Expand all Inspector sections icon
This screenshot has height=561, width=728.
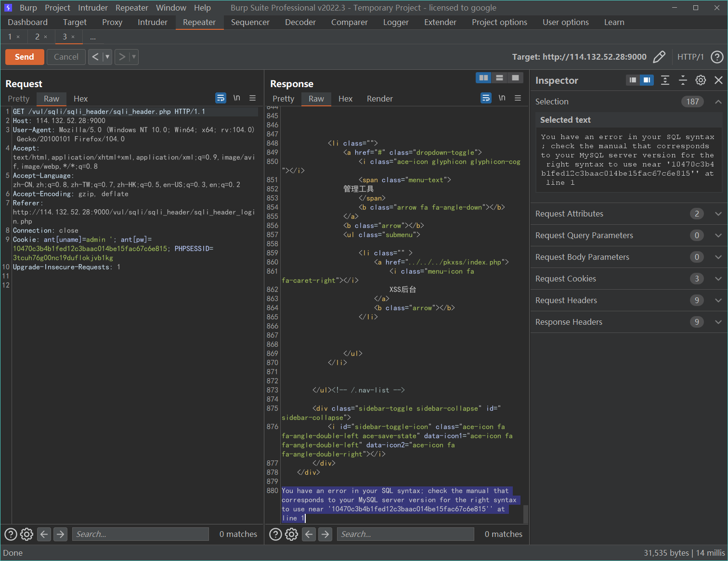point(665,80)
